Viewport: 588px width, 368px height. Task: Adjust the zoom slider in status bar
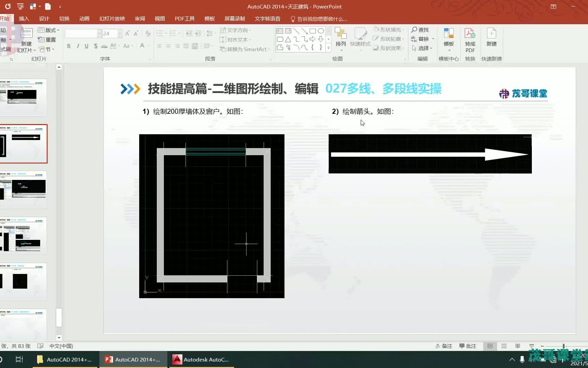(x=563, y=346)
